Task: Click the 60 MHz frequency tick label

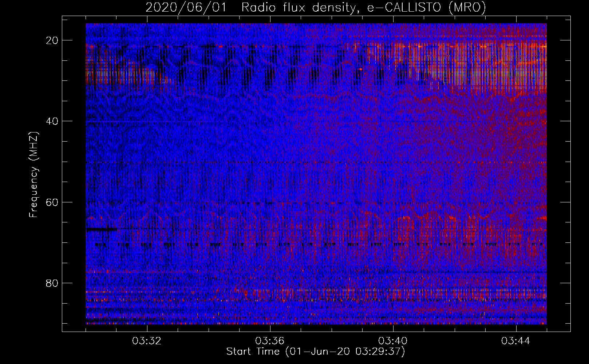Action: [x=52, y=202]
